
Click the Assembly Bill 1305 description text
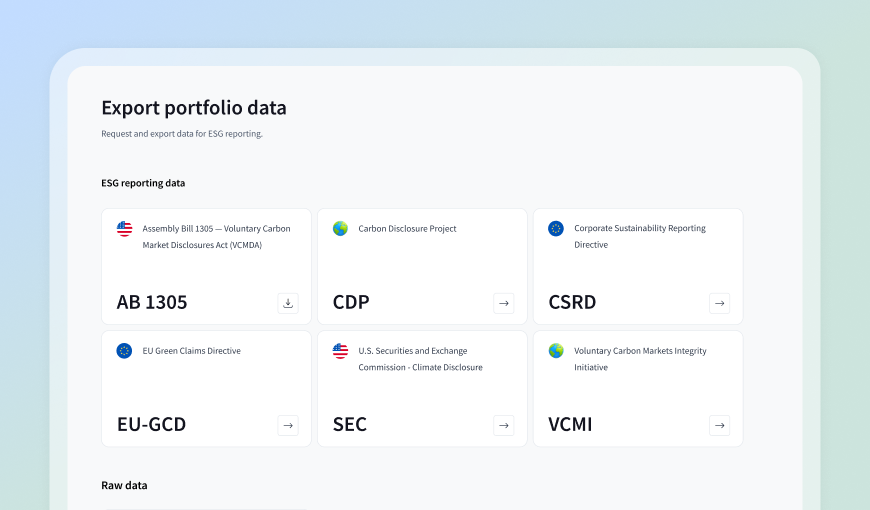pyautogui.click(x=216, y=236)
